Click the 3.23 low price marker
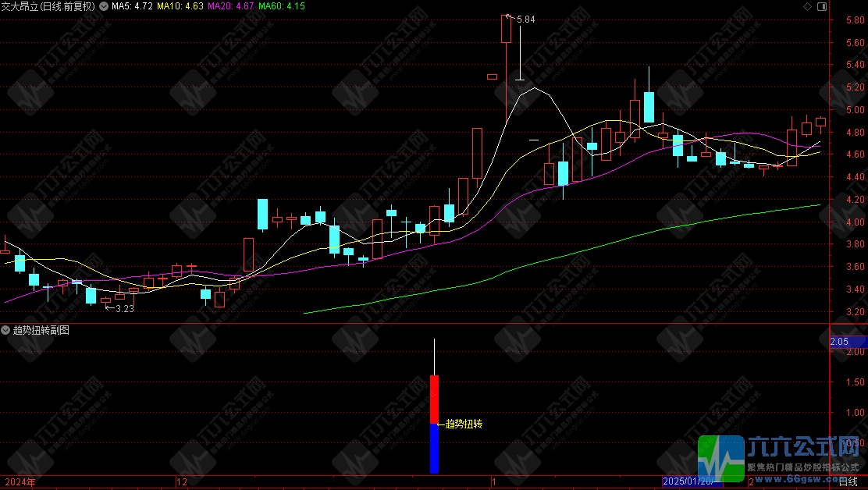 tap(124, 308)
